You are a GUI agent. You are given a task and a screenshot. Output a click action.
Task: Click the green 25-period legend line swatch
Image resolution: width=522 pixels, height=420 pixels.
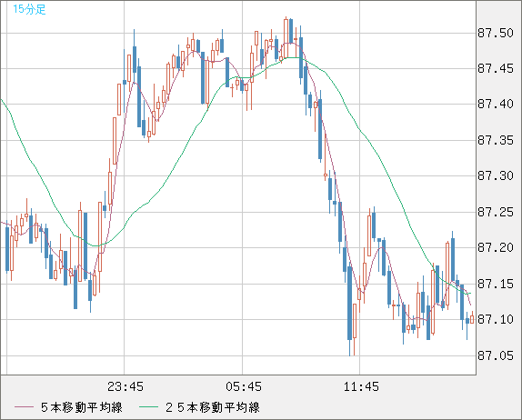(x=148, y=407)
